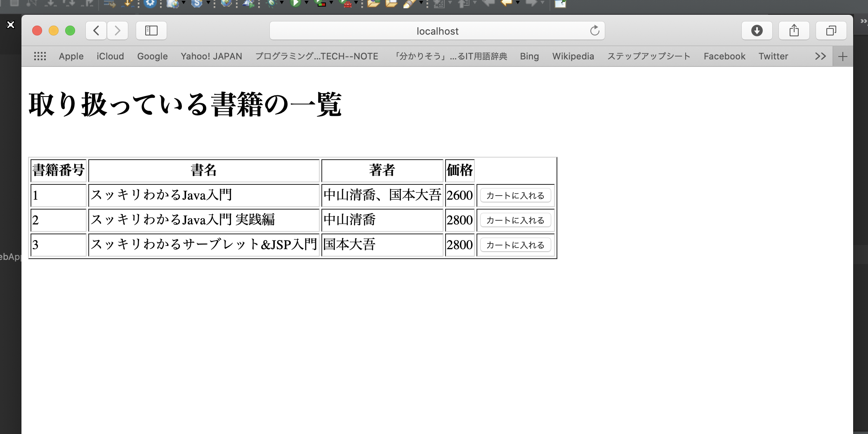Screen dimensions: 868x434
Task: Expand hidden bookmarks with double chevron
Action: [x=820, y=56]
